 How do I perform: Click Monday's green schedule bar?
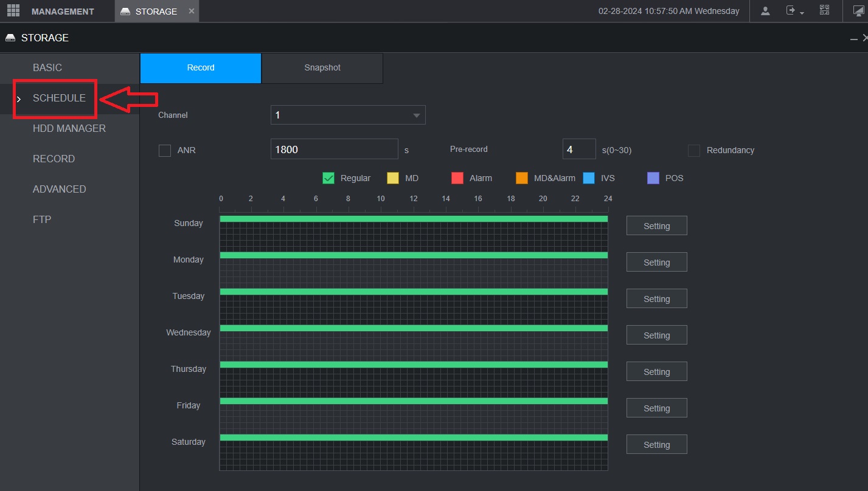pos(414,255)
